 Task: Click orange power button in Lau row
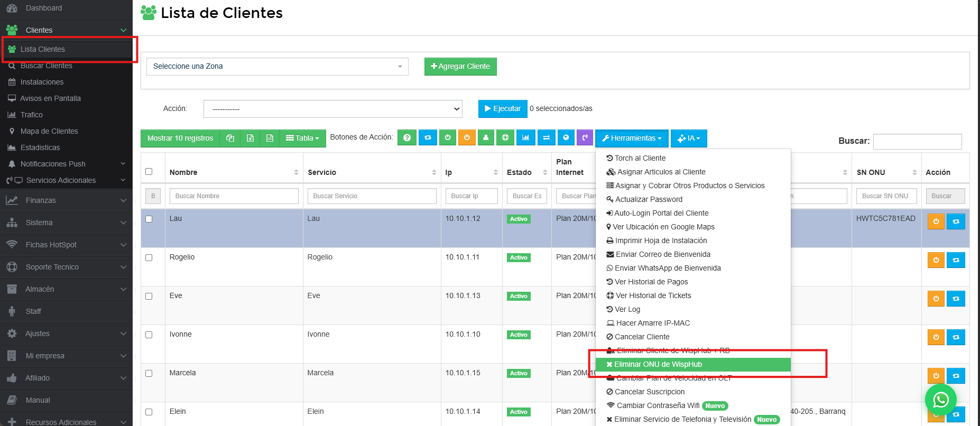936,221
